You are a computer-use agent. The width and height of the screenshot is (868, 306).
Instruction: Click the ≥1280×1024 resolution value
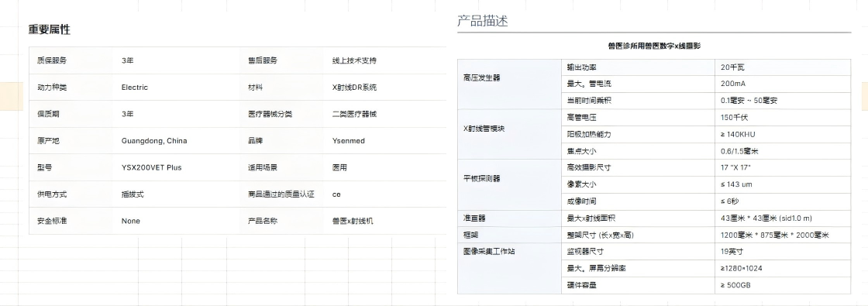741,268
